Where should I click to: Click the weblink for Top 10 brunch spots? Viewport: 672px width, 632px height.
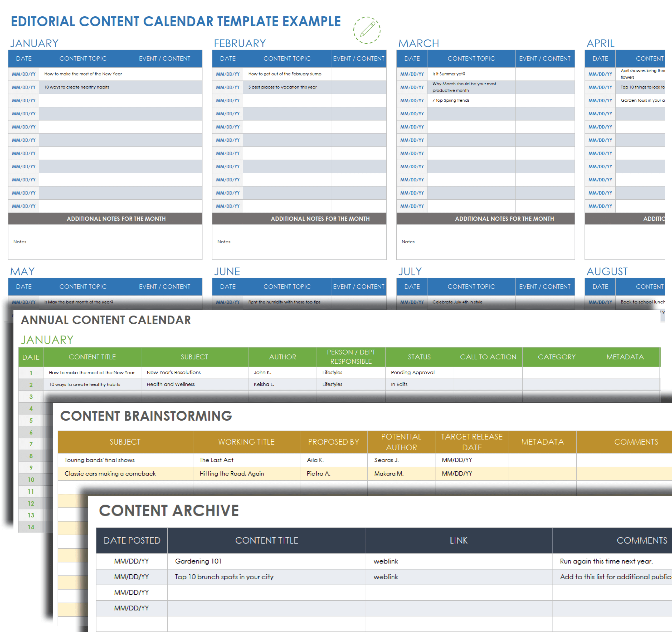click(x=386, y=577)
